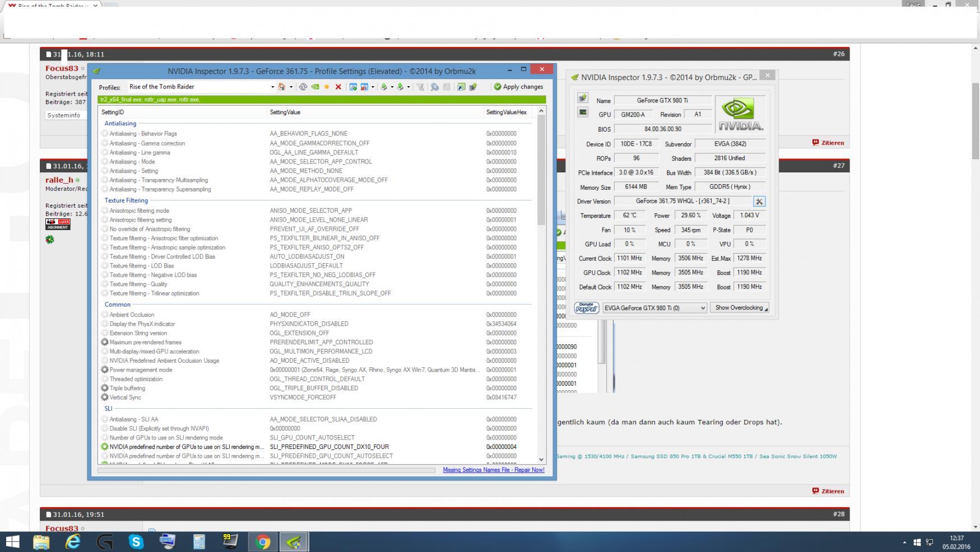
Task: Click the upload screenshot icon in GPU window
Action: (583, 98)
